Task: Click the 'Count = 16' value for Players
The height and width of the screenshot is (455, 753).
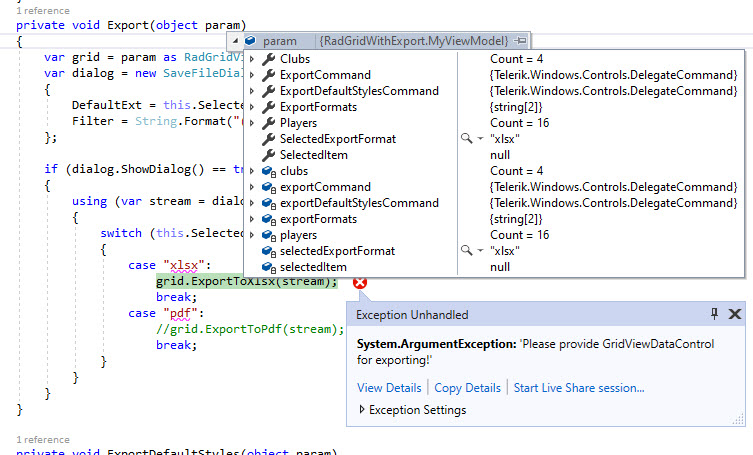Action: coord(519,123)
